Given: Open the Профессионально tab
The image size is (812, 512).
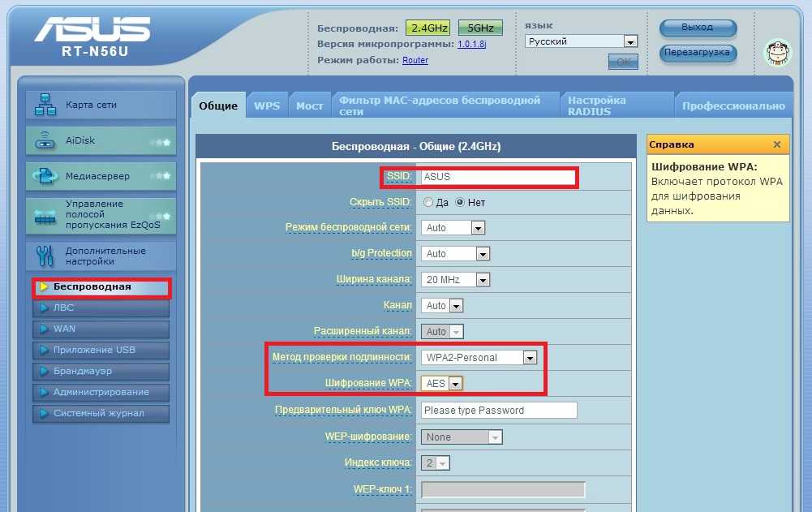Looking at the screenshot, I should point(733,105).
